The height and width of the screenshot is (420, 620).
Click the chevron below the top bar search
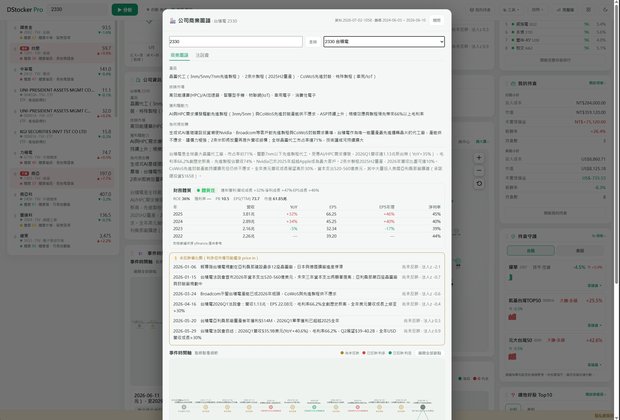[x=149, y=22]
